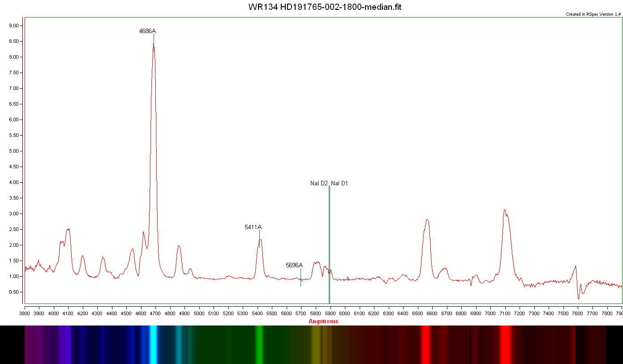Select the 5411A line annotation
623x364 pixels.
point(253,227)
